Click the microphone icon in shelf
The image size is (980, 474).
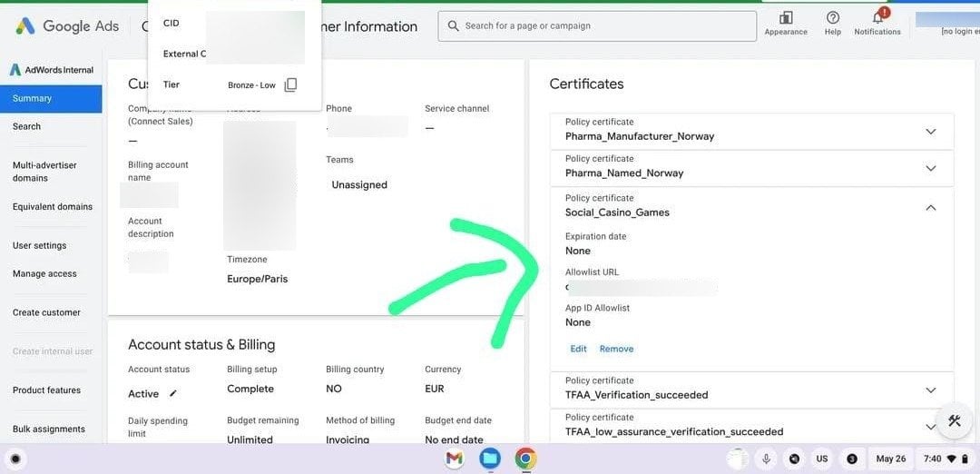[x=766, y=459]
